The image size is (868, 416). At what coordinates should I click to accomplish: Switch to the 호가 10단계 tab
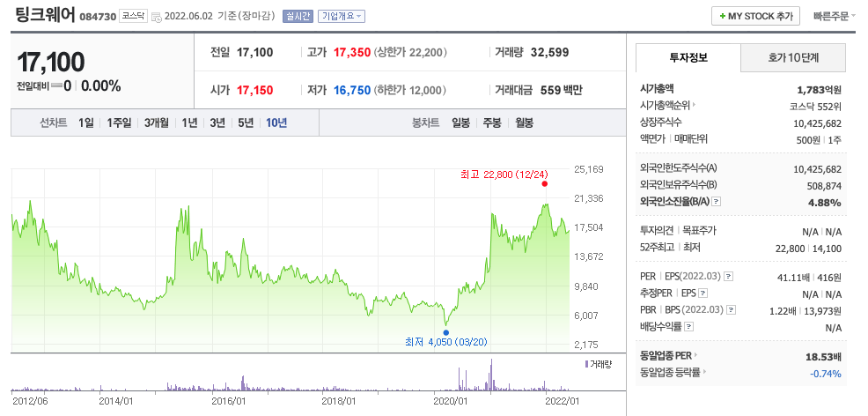(793, 57)
